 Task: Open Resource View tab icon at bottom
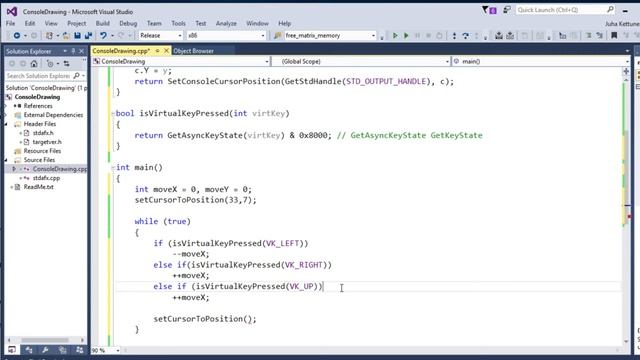point(62,350)
